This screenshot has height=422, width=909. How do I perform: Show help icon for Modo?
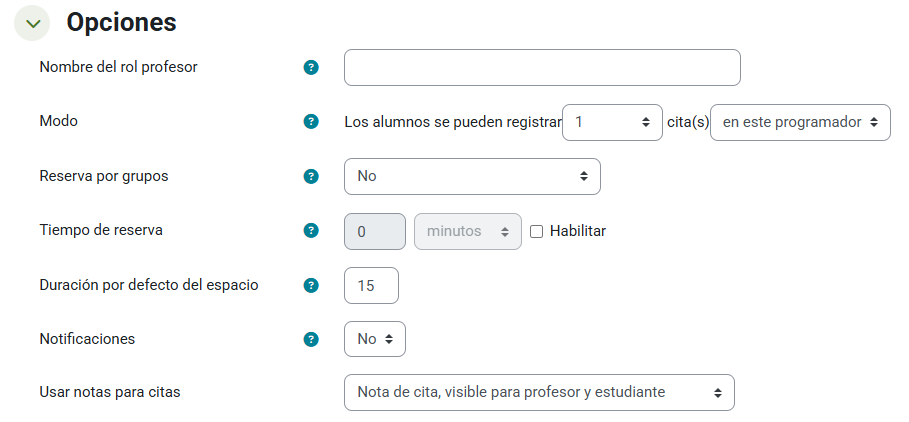tap(311, 122)
